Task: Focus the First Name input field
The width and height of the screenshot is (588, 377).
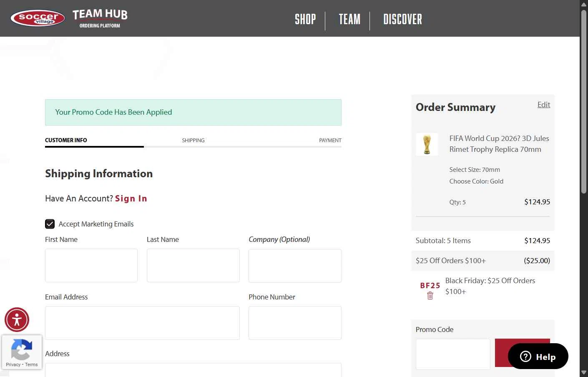Action: (x=91, y=266)
